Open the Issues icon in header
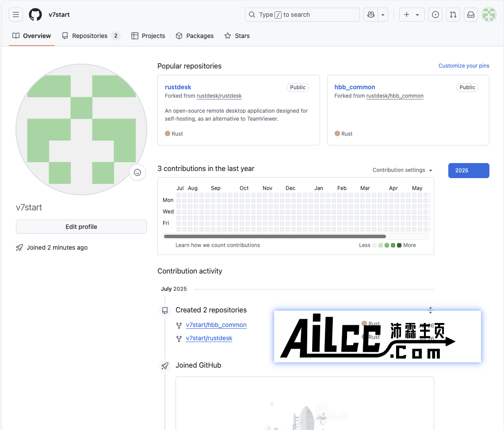The width and height of the screenshot is (504, 430). click(435, 15)
